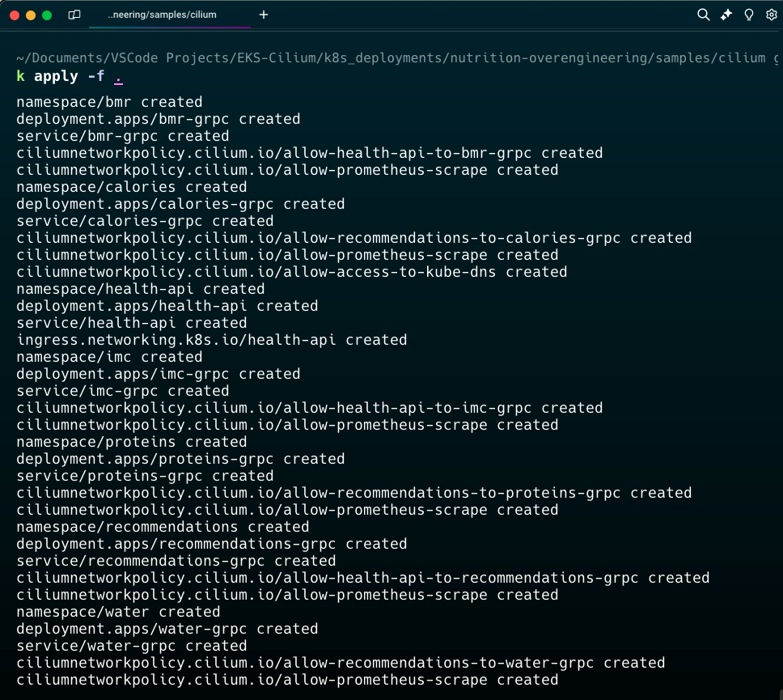Click 'deployment.apps/calories-grpc created' line
The height and width of the screenshot is (700, 783).
180,204
